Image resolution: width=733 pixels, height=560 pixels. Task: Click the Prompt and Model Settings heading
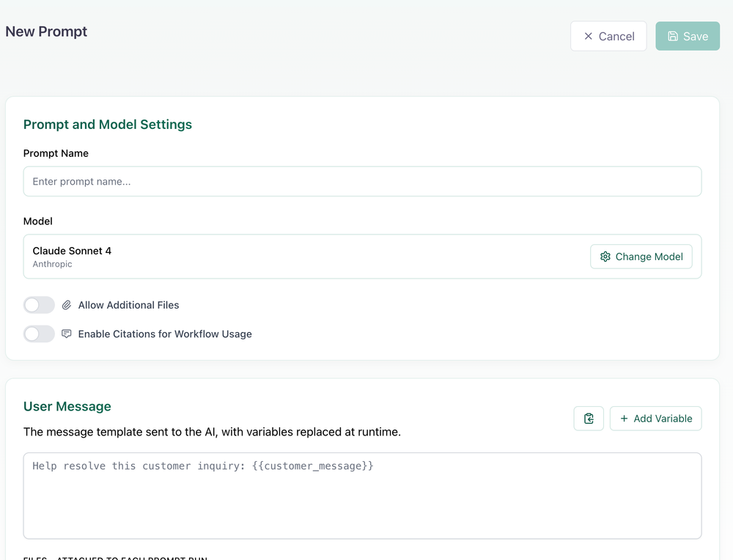pos(108,125)
